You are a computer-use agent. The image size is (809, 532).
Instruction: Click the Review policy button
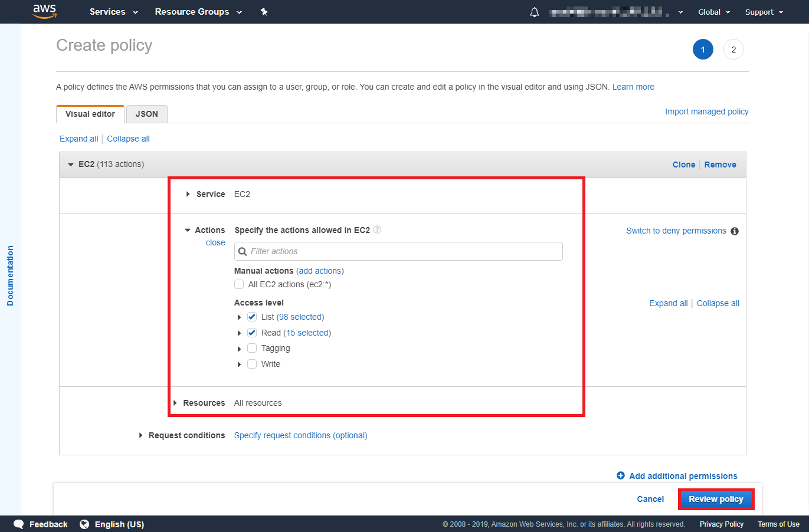pos(716,499)
